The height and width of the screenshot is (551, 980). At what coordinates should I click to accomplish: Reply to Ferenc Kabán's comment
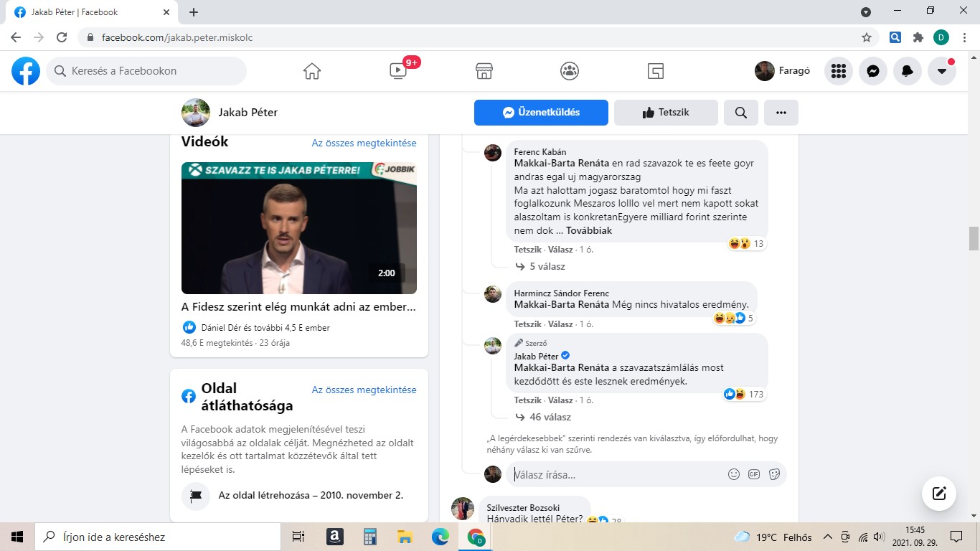[x=560, y=250]
